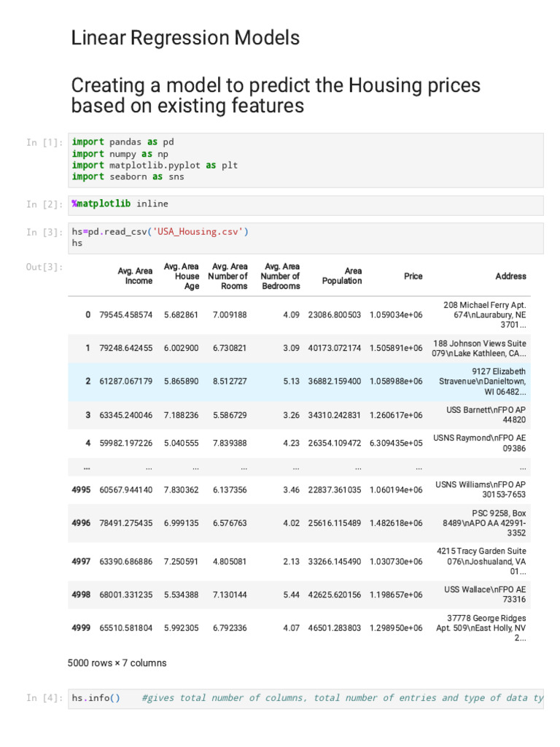Screen dimensions: 560x747
Task: Click row index 2 in the table
Action: point(87,382)
